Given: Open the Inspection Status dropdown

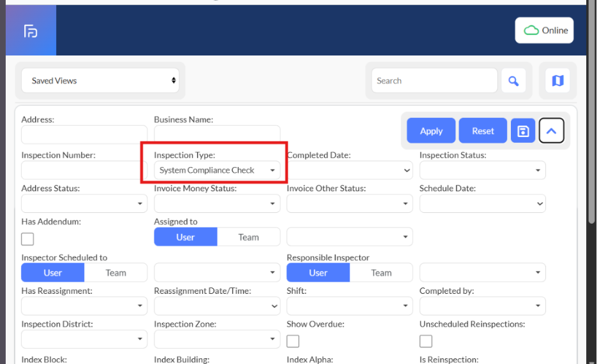Looking at the screenshot, I should (482, 170).
